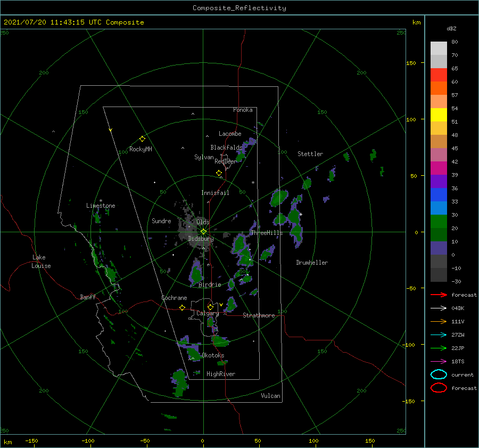Select the orange 111V arrow icon
Screen dimensions: 479x448
[x=439, y=321]
